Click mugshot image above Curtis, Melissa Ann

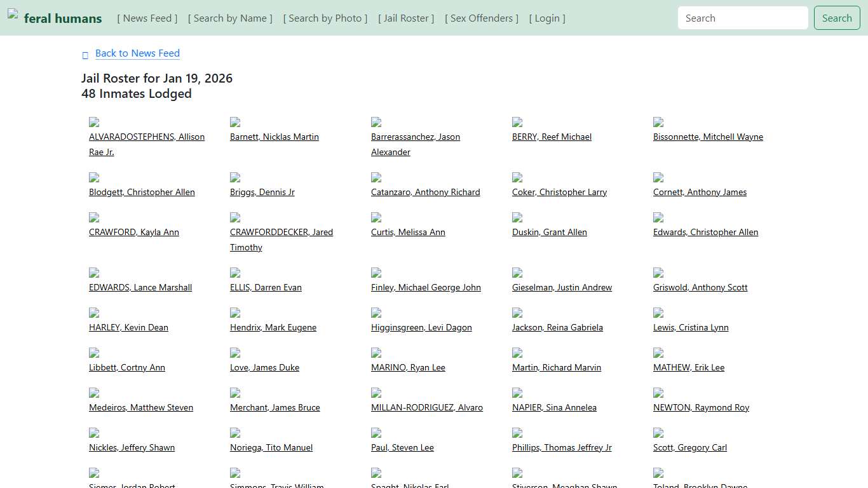click(376, 217)
